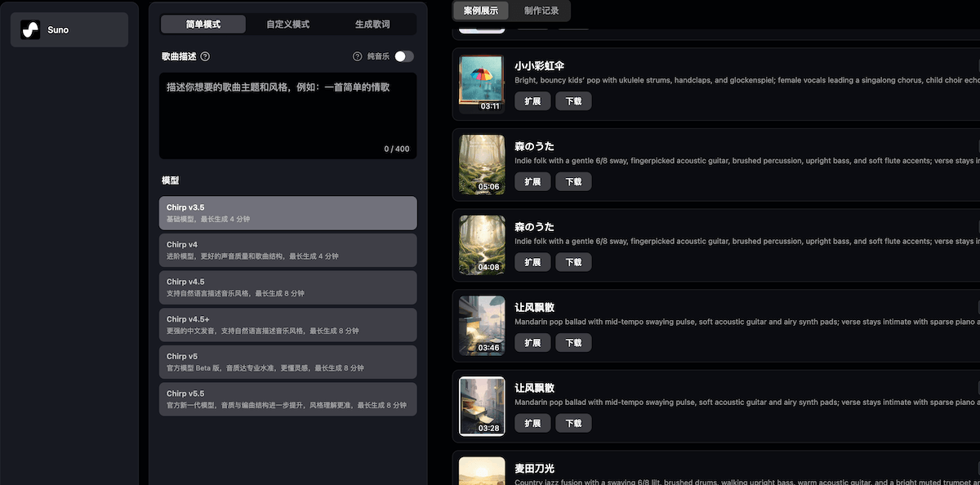
Task: Click help icon beside 歌曲描述
Action: pyautogui.click(x=205, y=56)
